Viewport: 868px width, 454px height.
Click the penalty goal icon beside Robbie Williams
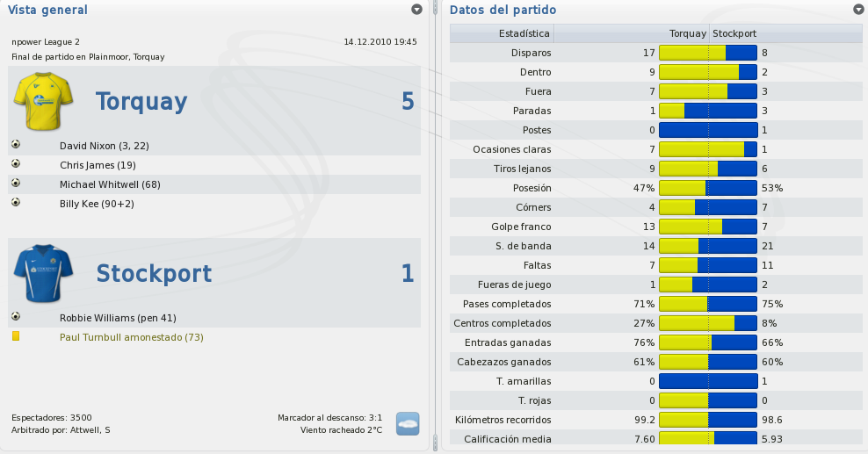point(16,316)
